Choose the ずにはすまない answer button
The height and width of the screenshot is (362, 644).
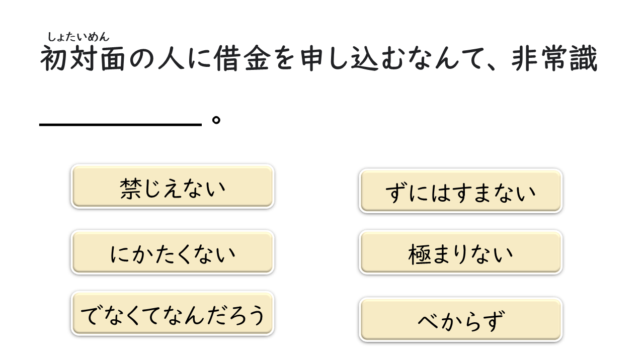coord(460,191)
